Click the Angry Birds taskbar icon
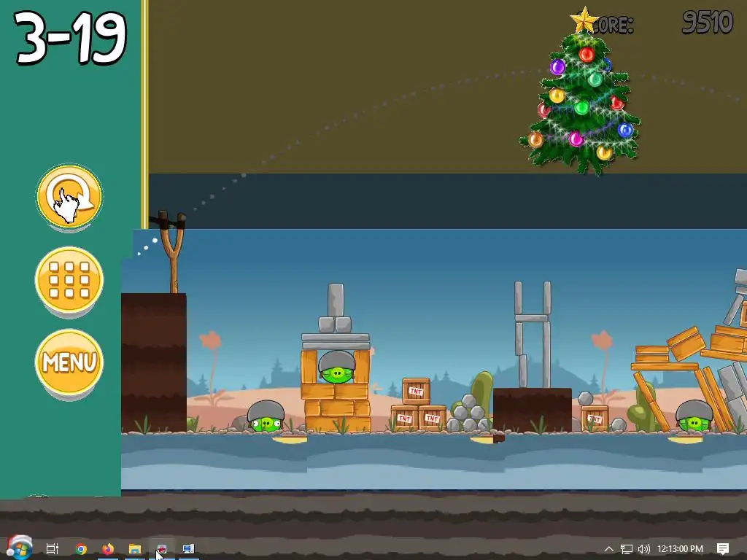The height and width of the screenshot is (560, 747). coord(161,548)
